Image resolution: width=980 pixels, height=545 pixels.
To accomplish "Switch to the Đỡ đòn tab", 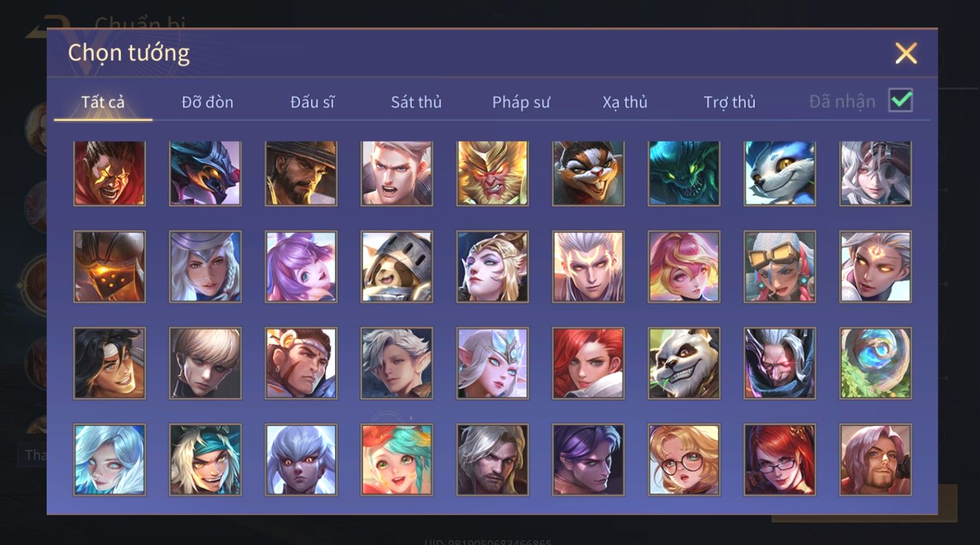I will pyautogui.click(x=208, y=102).
